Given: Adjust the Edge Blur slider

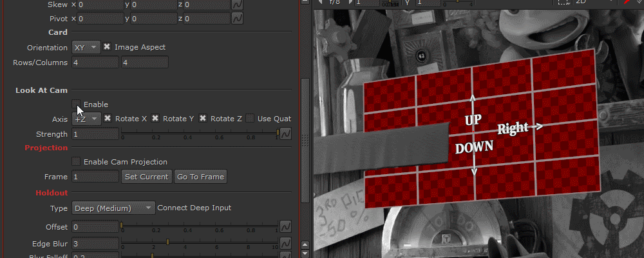Looking at the screenshot, I should pyautogui.click(x=200, y=242).
